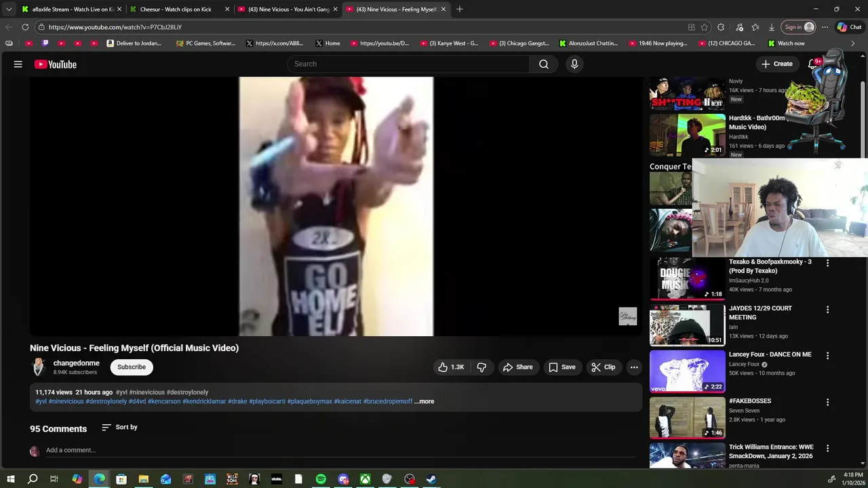Open Deliver to Jordan bookmark
Viewport: 868px width, 488px height.
(134, 43)
